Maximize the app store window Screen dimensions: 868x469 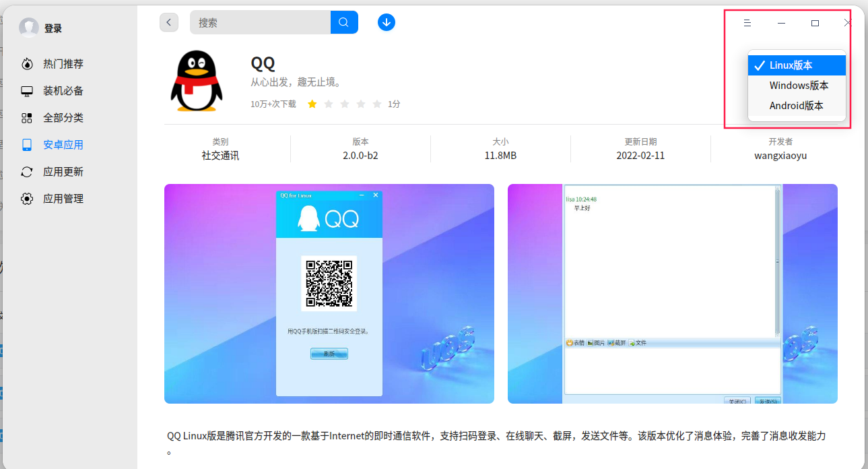(x=815, y=23)
